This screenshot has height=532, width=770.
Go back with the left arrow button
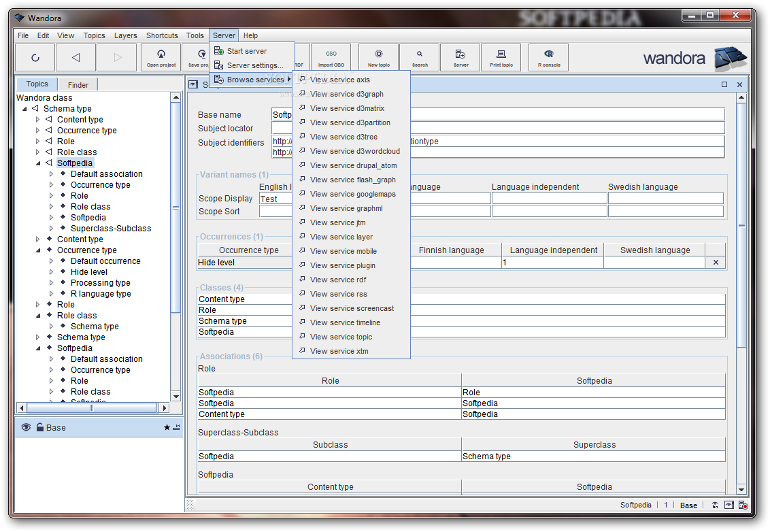[76, 57]
